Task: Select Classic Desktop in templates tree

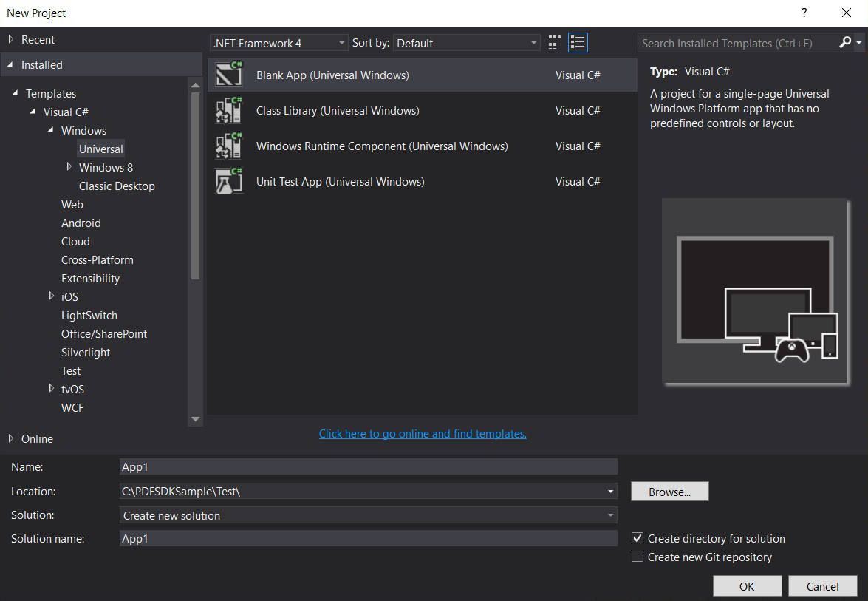Action: click(117, 186)
